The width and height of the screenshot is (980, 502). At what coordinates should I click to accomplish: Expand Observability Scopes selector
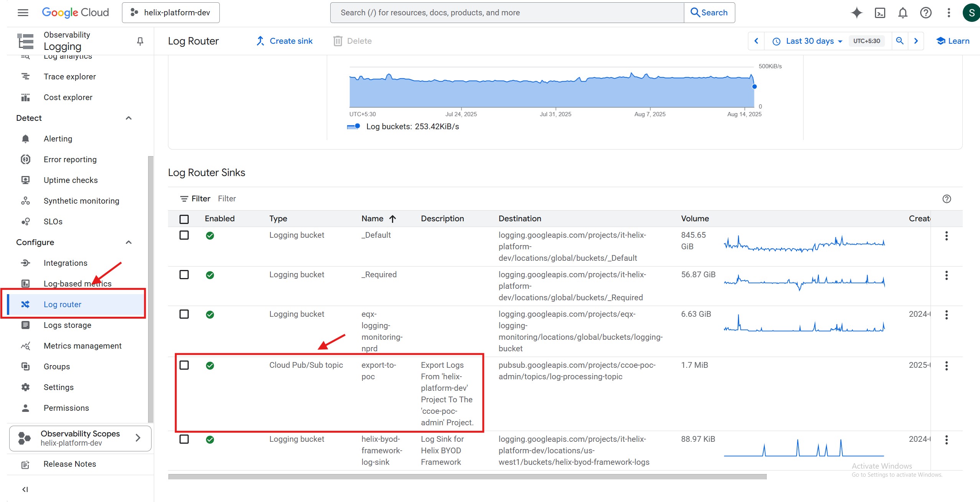point(80,438)
